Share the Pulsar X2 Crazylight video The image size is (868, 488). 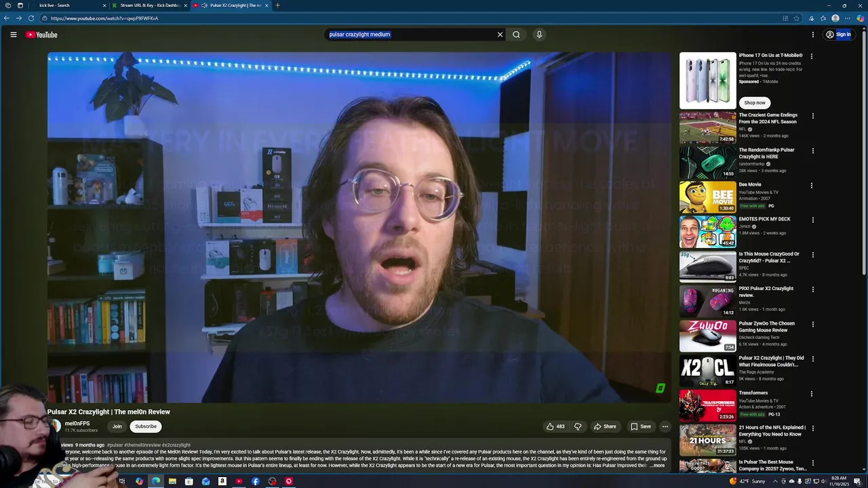pyautogui.click(x=605, y=426)
